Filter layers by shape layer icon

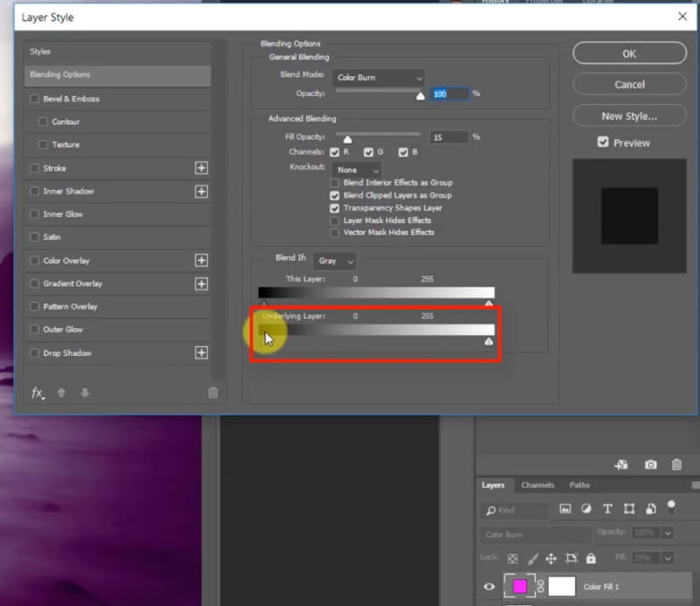point(629,509)
